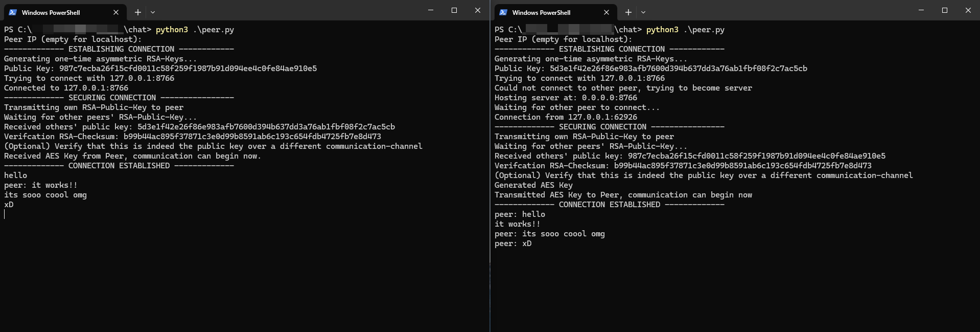Maximize the left PowerShell window

pos(454,10)
